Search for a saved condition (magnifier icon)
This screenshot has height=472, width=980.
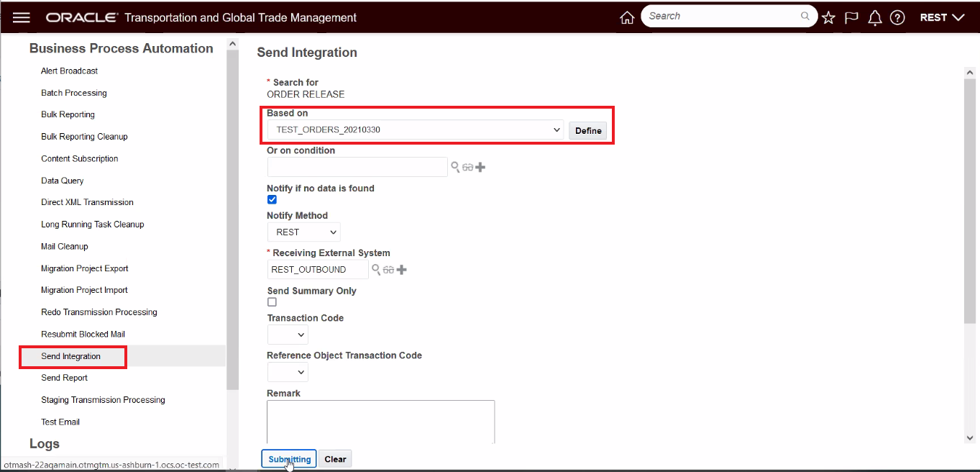tap(455, 167)
